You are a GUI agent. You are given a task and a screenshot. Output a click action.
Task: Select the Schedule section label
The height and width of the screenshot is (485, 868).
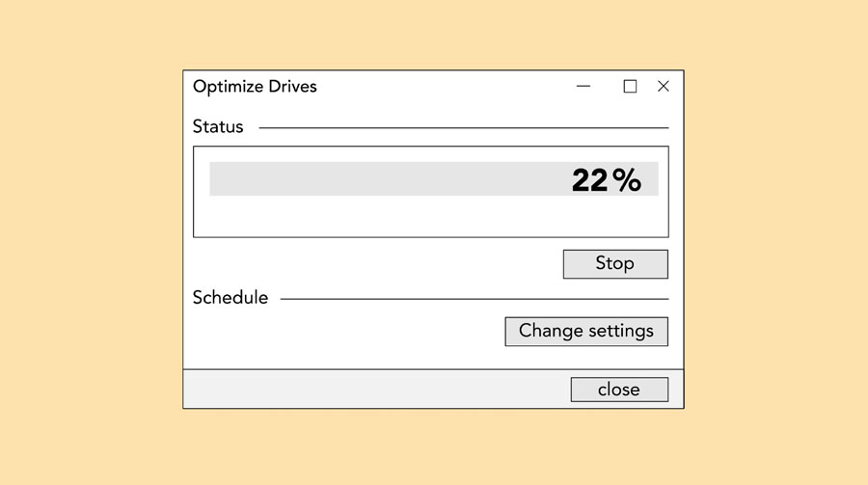(231, 298)
